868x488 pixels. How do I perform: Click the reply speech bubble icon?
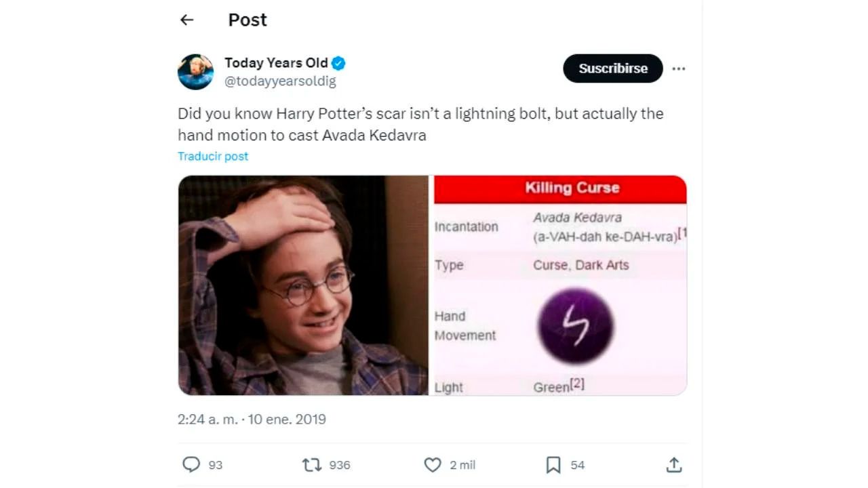192,464
